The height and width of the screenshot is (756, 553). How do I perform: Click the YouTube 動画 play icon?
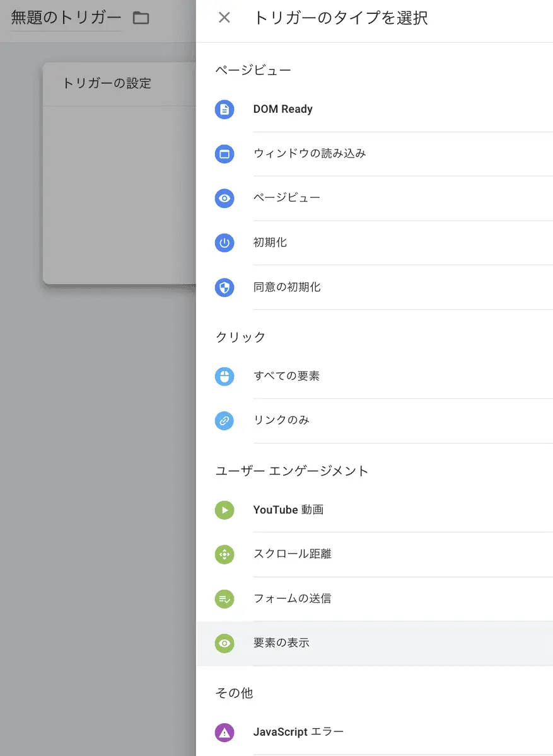224,510
